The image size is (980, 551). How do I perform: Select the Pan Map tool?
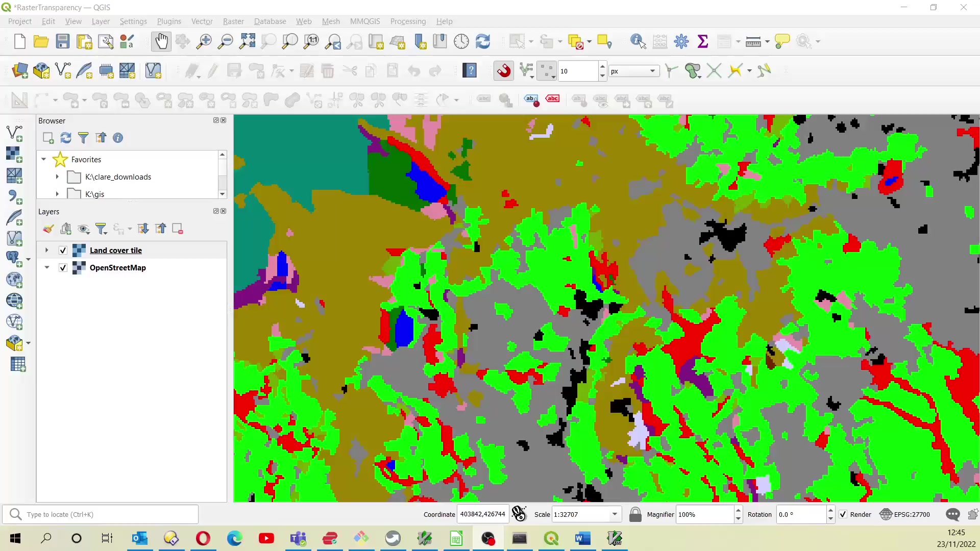161,41
